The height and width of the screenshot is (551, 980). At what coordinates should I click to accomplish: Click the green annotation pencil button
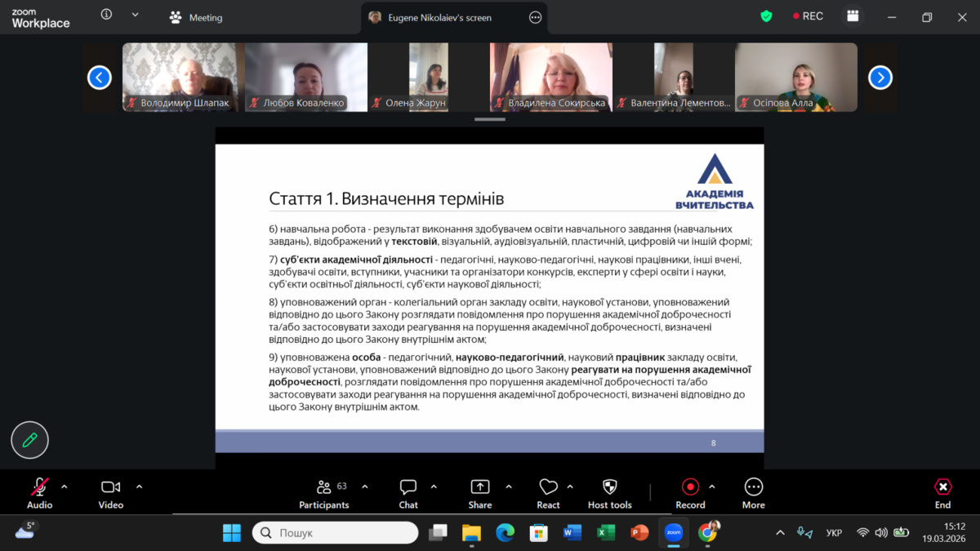(30, 440)
